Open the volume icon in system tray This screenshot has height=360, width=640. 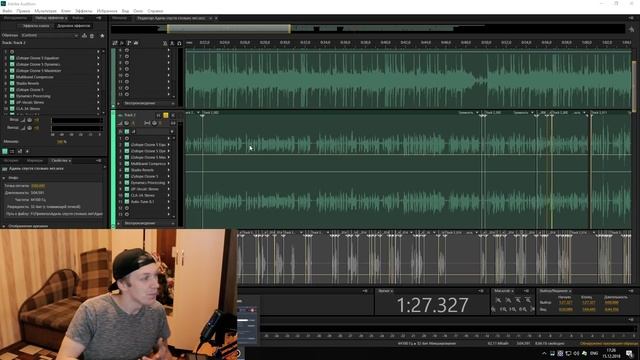point(576,353)
